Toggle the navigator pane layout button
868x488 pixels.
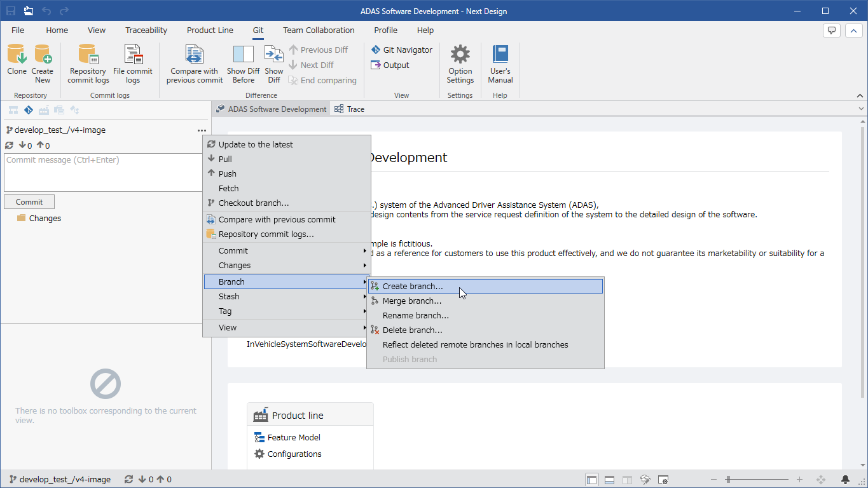click(x=592, y=480)
